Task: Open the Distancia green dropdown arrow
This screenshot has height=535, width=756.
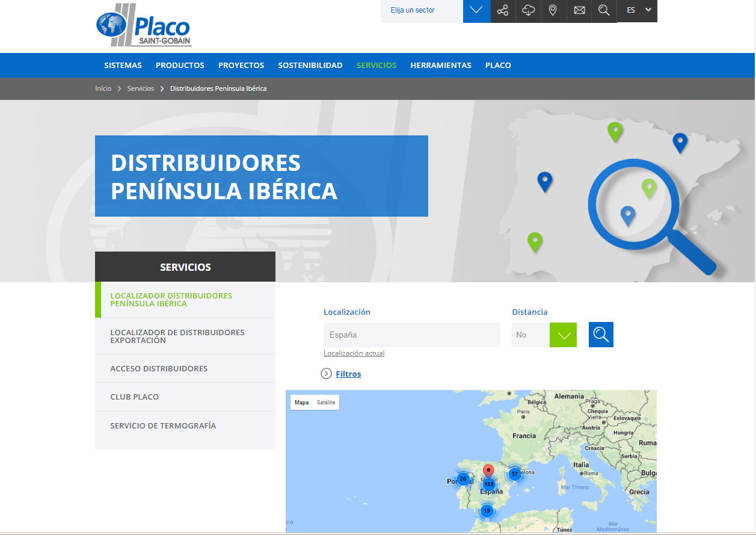Action: 563,335
